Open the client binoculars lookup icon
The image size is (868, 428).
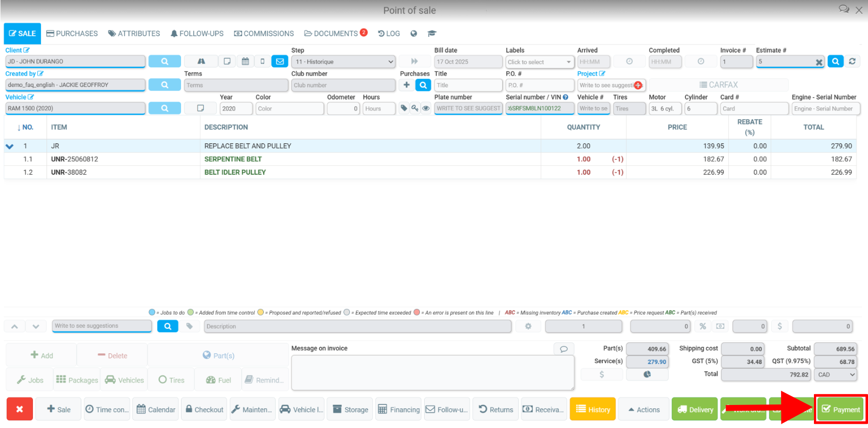pos(201,62)
